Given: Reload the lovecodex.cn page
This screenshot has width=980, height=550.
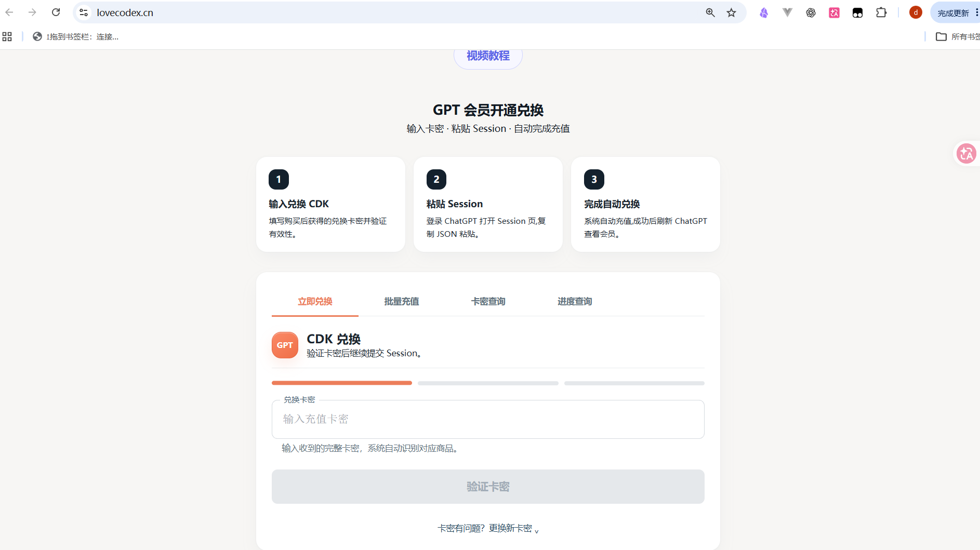Looking at the screenshot, I should pyautogui.click(x=56, y=12).
